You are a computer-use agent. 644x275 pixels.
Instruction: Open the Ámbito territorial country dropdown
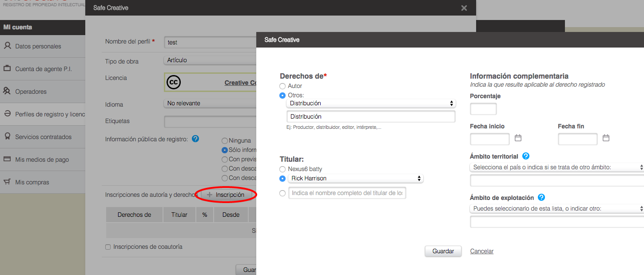(x=557, y=167)
